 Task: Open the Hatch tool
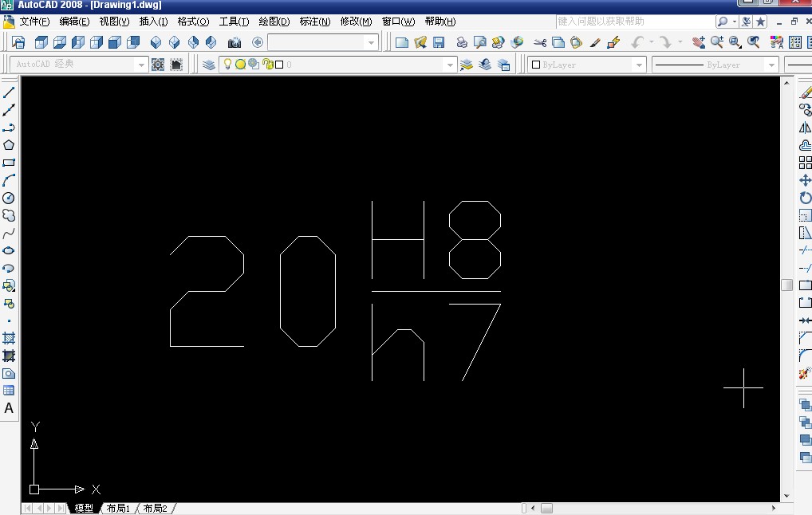point(9,338)
